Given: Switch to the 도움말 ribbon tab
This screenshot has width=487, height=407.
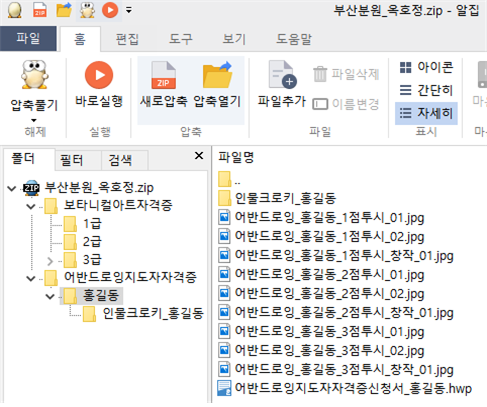Looking at the screenshot, I should [x=294, y=39].
